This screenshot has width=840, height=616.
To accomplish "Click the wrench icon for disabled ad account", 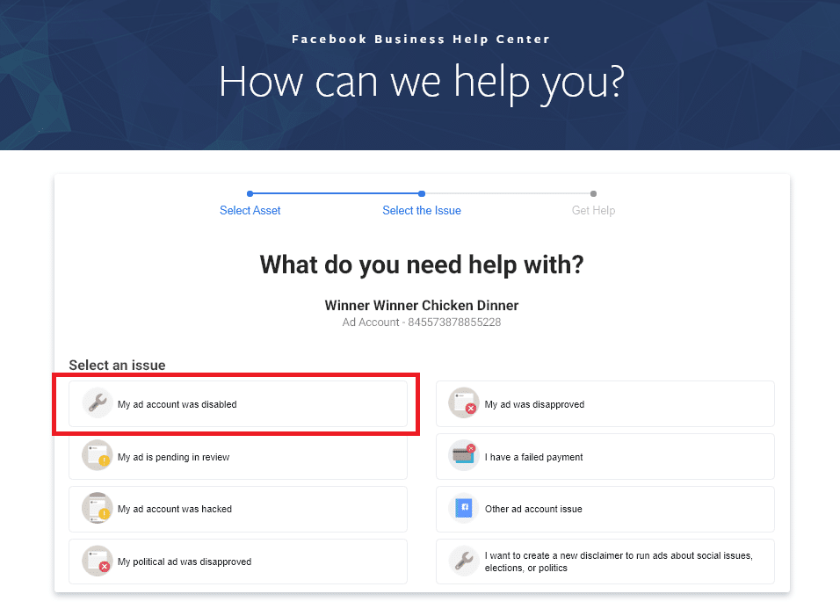I will click(97, 402).
